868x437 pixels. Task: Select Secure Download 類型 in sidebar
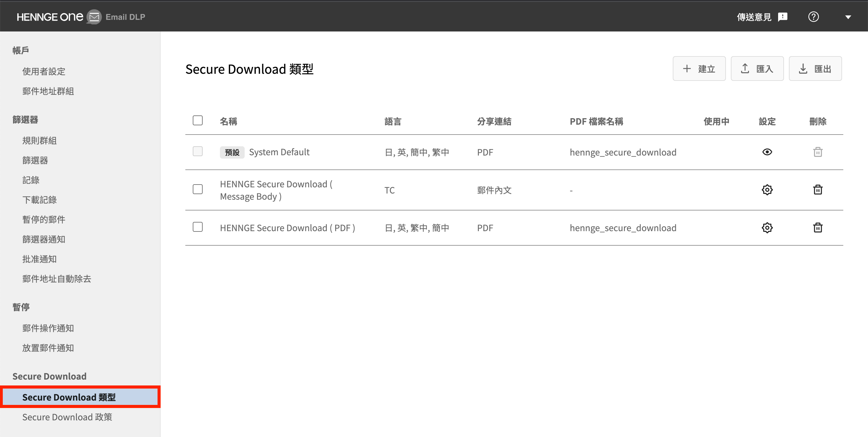80,397
